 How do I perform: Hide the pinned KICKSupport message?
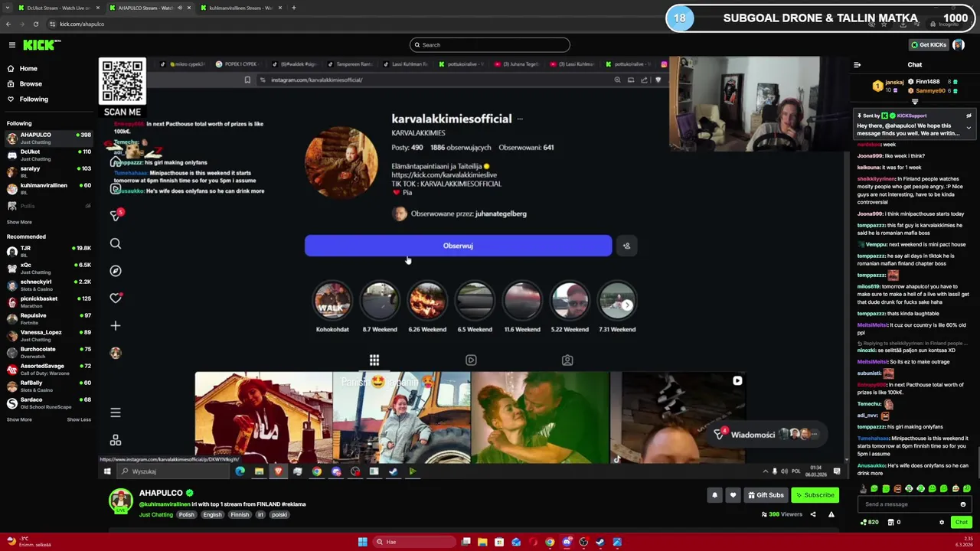click(x=969, y=116)
